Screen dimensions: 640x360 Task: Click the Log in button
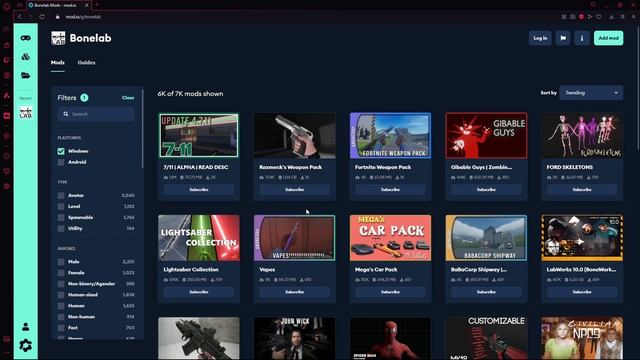click(x=540, y=38)
